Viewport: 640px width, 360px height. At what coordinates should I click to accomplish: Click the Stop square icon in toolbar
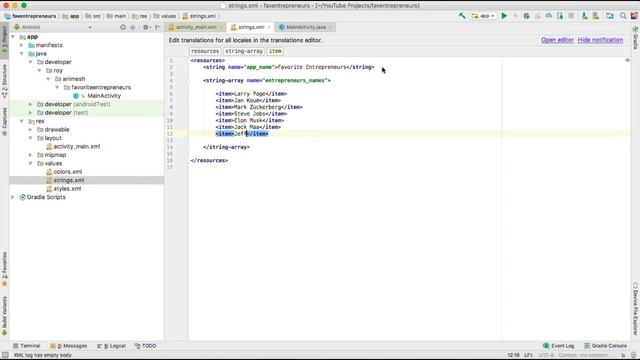click(571, 16)
